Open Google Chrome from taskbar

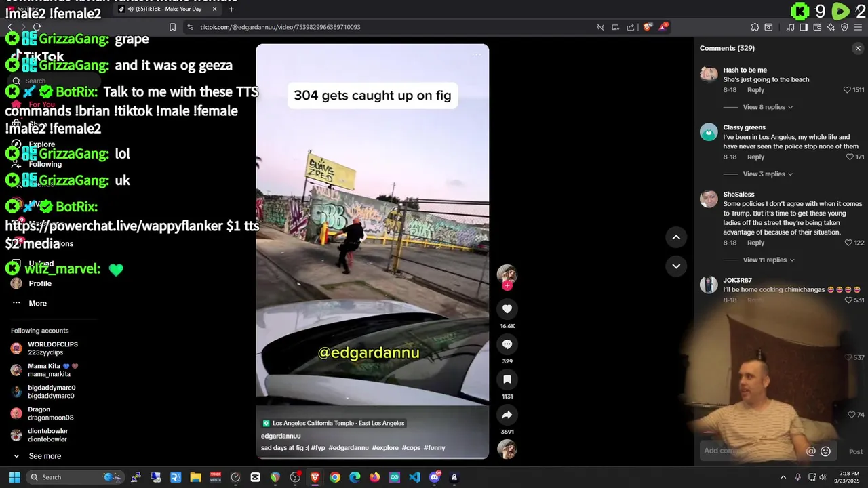coord(335,477)
